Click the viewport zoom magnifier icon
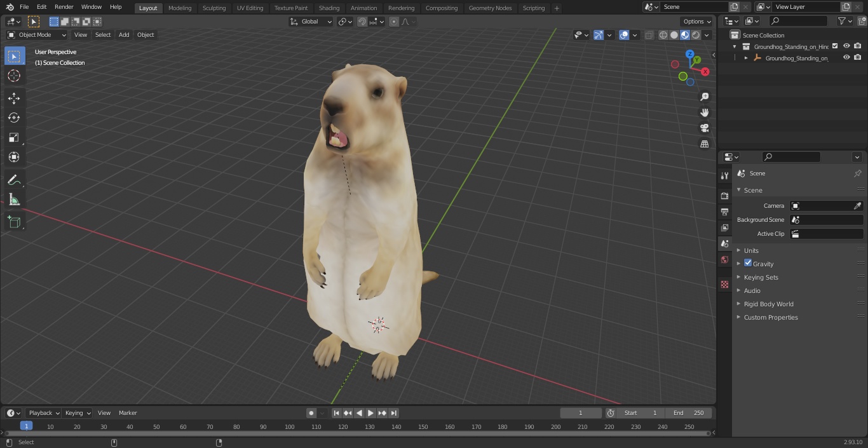Screen dimensions: 868x448 click(704, 97)
